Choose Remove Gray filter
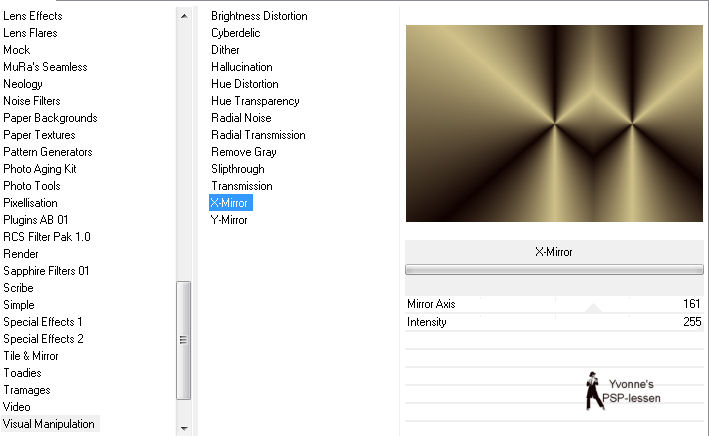The height and width of the screenshot is (436, 709). [244, 152]
